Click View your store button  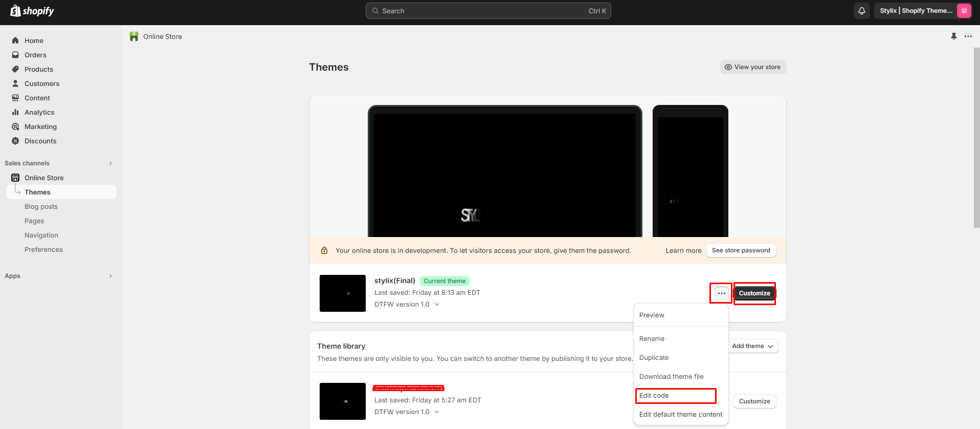click(x=753, y=67)
